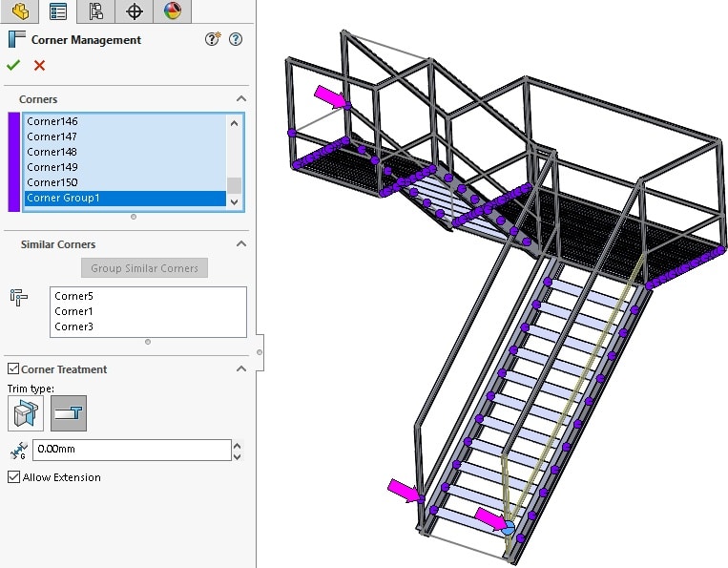Open the FeatureManager design tree tab

point(19,11)
